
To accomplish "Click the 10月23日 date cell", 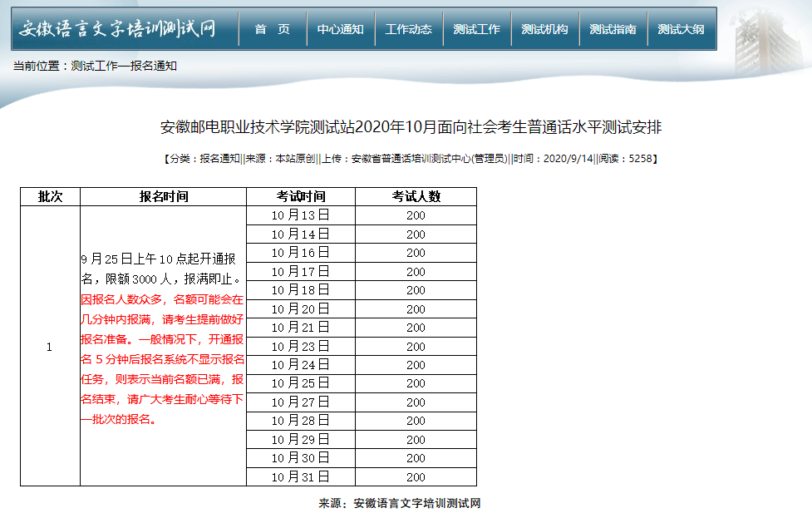I will click(301, 346).
